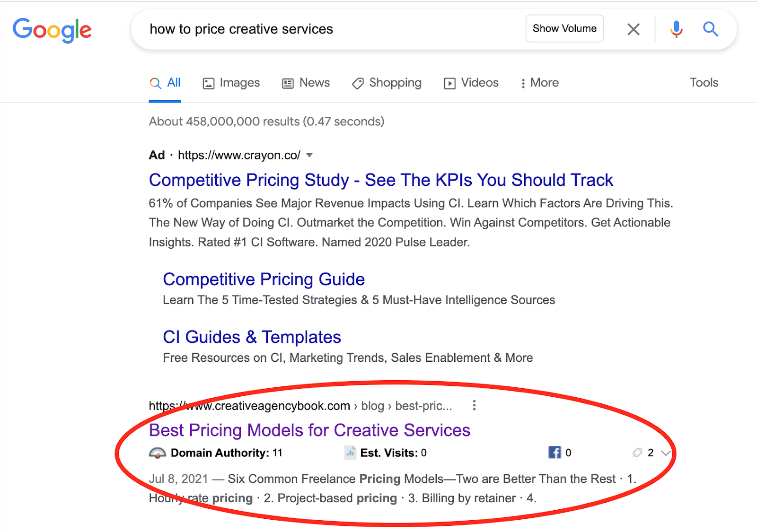Expand the crayon.co ad URL dropdown arrow

(x=309, y=155)
